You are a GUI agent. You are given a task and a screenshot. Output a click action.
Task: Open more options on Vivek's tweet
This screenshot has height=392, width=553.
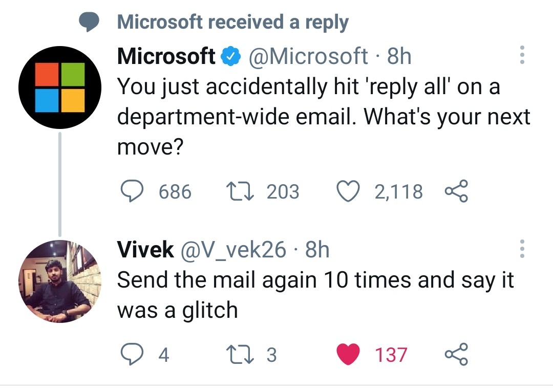[522, 249]
